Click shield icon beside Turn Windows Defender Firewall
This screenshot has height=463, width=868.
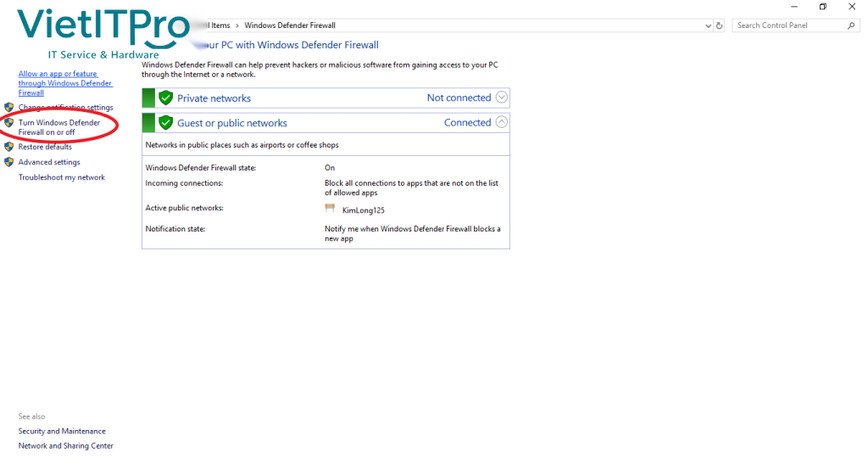pyautogui.click(x=8, y=122)
